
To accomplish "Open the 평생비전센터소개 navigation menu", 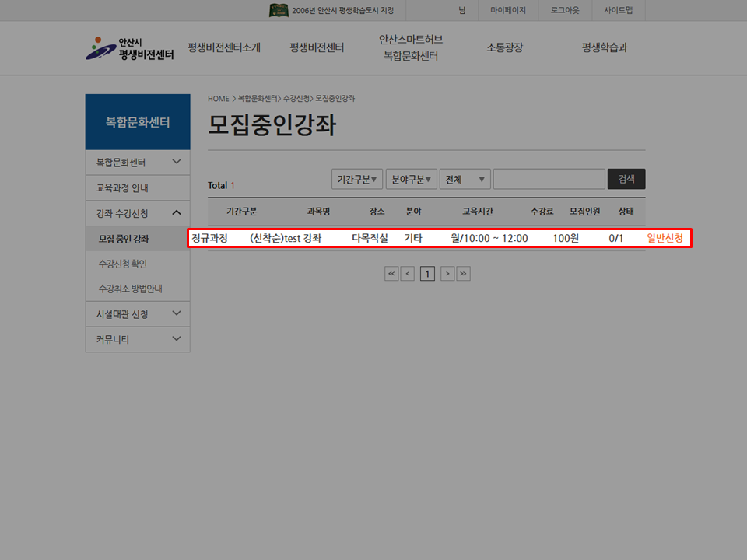I will [224, 47].
